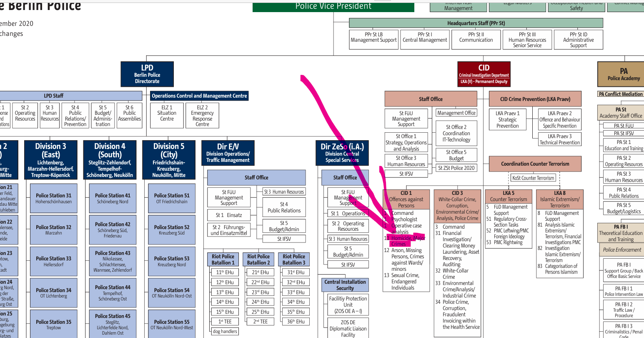Click LKA Praev 3 Technical Prevention box
The height and width of the screenshot is (338, 644).
click(x=560, y=139)
